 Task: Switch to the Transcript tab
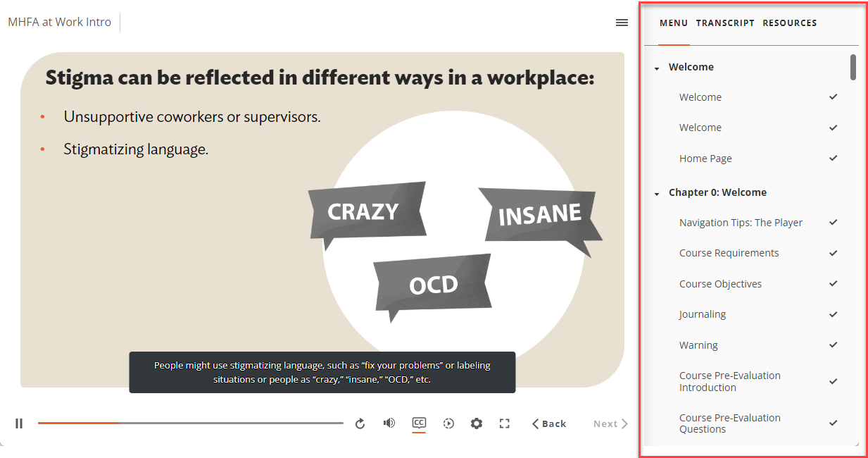pos(725,23)
